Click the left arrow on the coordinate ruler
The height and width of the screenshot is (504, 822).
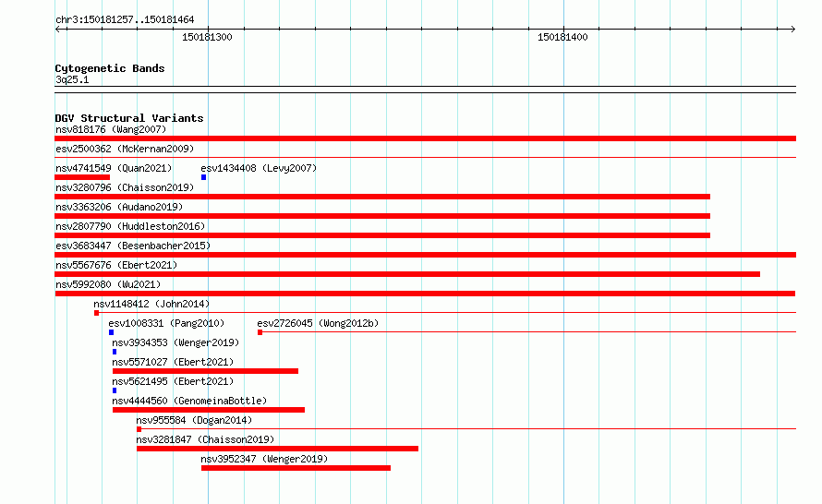(x=58, y=30)
